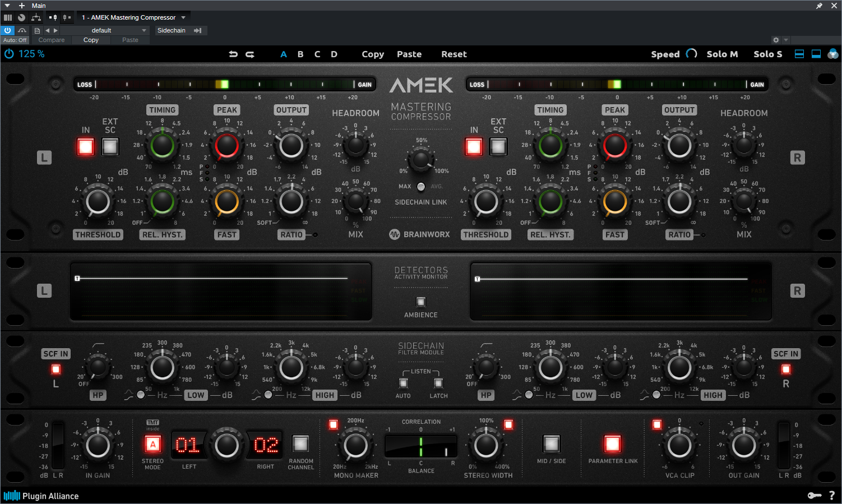The image size is (842, 504).
Task: Click the Plugin Alliance key license icon
Action: (x=815, y=496)
